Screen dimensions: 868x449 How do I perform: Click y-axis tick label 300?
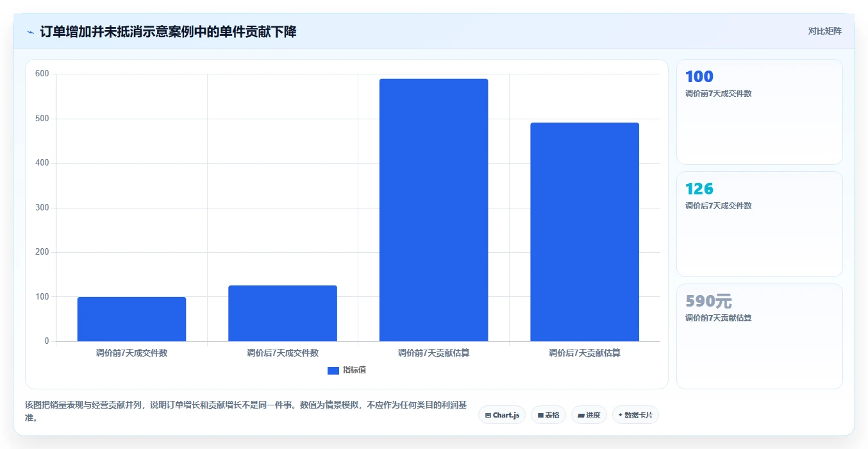42,208
